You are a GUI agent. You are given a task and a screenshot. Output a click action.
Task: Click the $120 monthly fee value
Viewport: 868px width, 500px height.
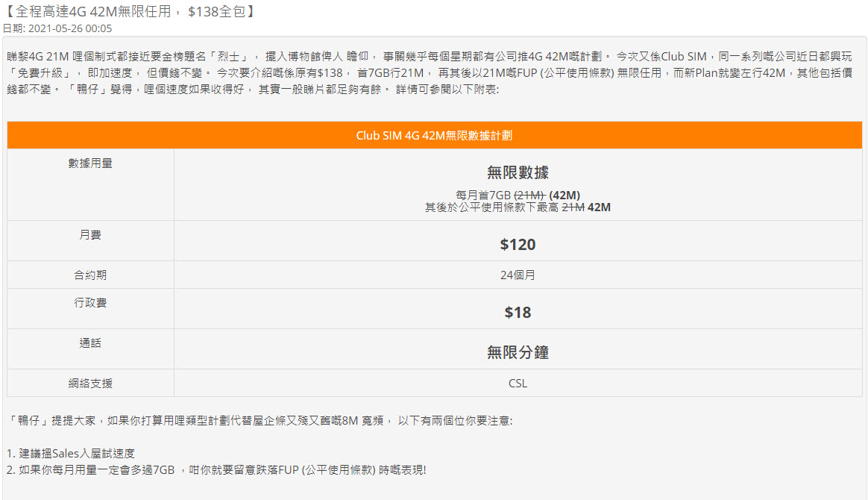point(518,244)
